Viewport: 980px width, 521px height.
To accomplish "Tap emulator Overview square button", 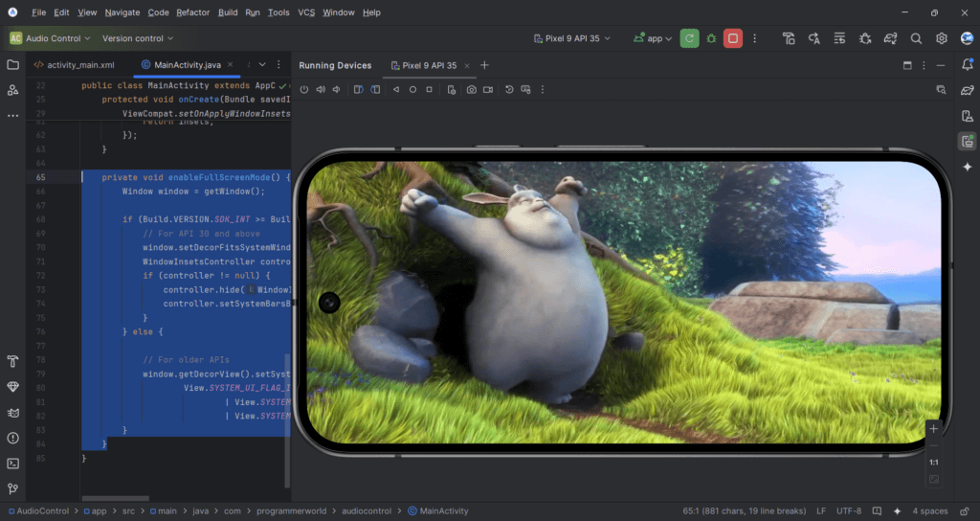I will coord(430,89).
